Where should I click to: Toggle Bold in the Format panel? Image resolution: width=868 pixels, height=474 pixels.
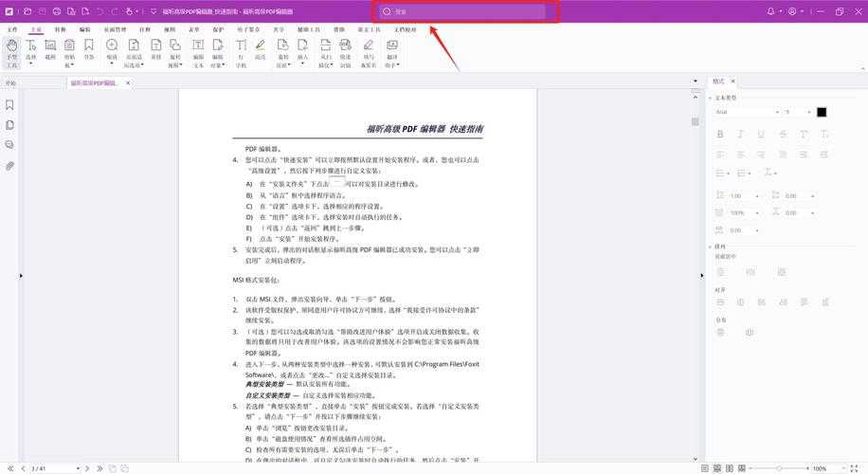click(x=720, y=134)
